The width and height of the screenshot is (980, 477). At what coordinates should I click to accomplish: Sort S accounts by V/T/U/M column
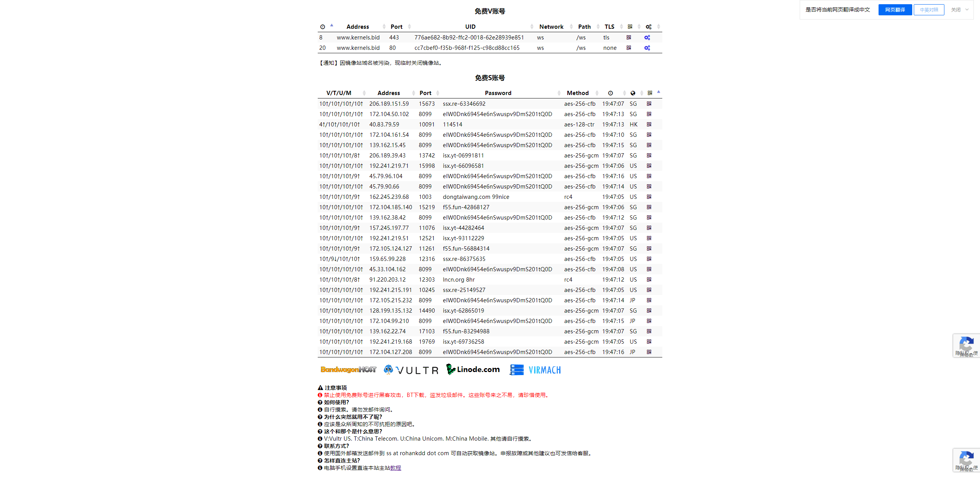(x=339, y=93)
